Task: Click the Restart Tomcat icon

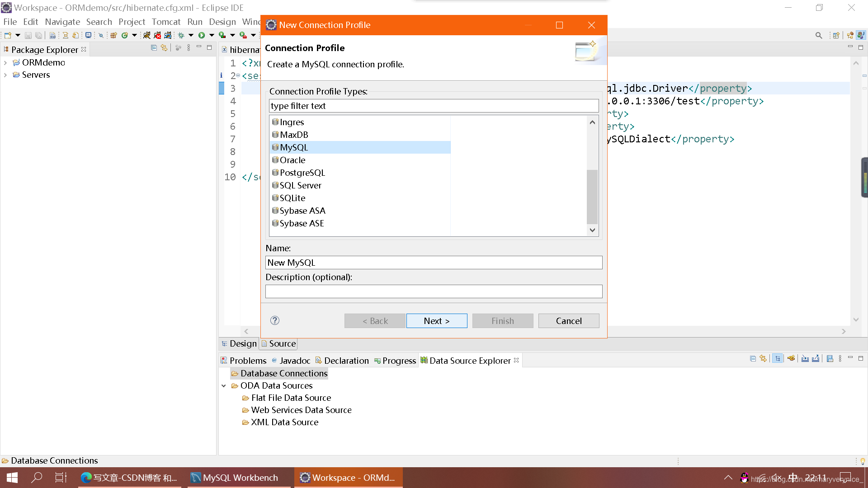Action: 168,35
